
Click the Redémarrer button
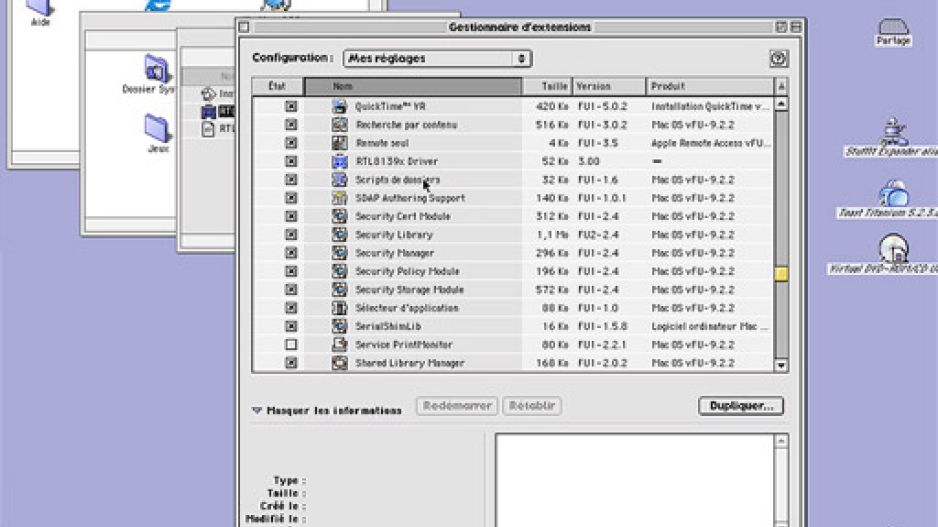click(x=457, y=406)
